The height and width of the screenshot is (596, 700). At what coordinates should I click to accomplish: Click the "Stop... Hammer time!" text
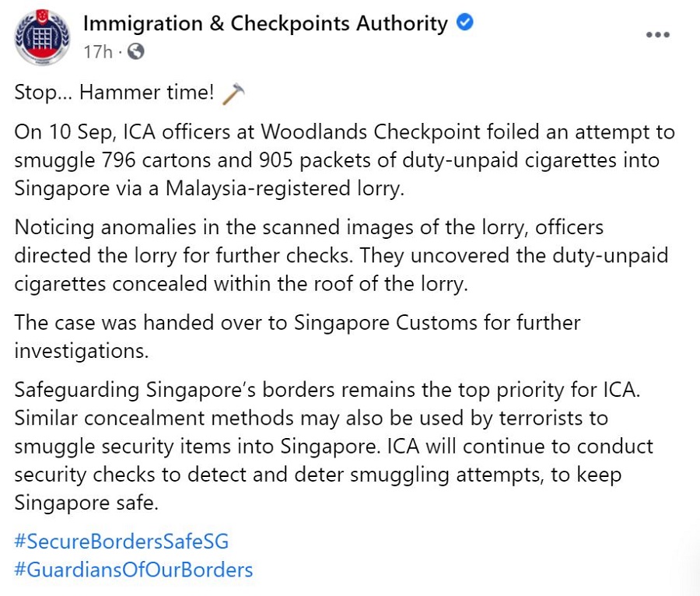click(114, 93)
